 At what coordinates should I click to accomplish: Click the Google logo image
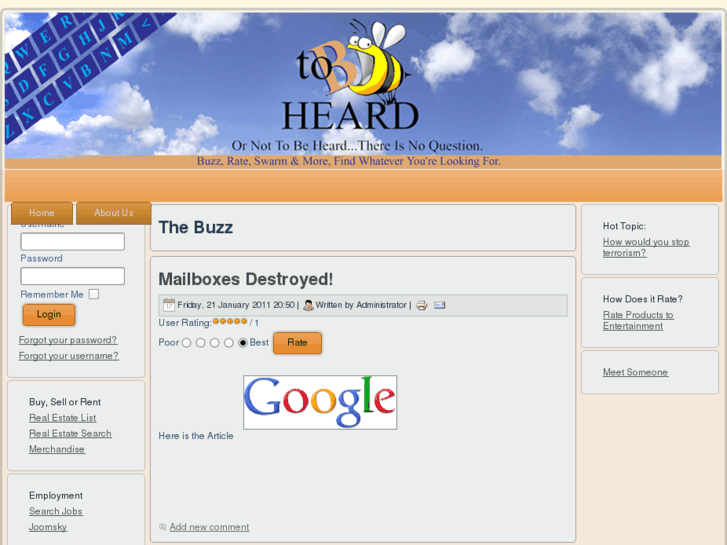coord(320,402)
